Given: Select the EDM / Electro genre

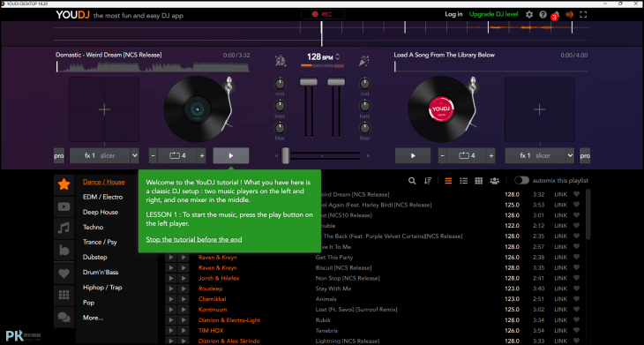Looking at the screenshot, I should coord(102,197).
